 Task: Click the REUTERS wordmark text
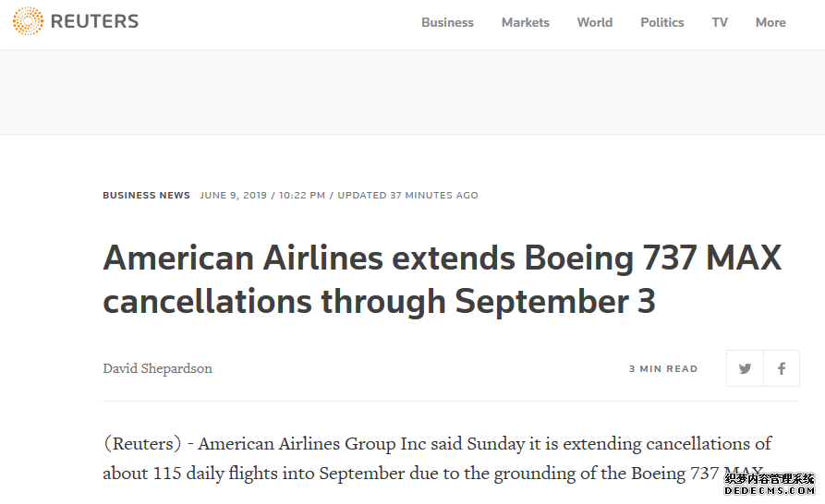(x=94, y=21)
